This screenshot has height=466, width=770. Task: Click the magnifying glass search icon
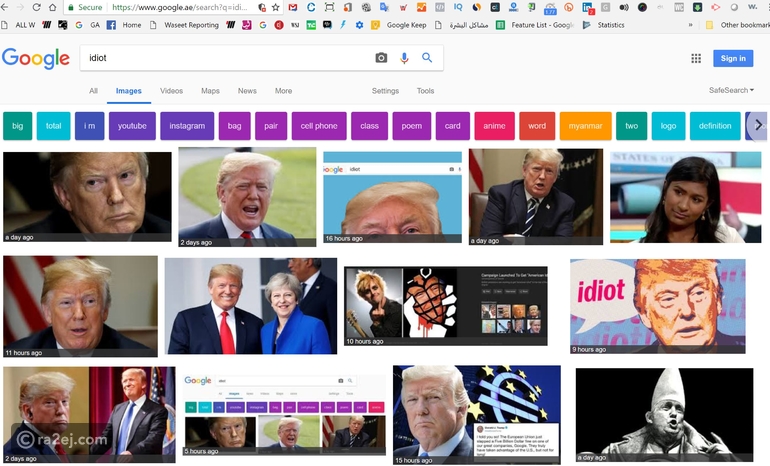click(427, 58)
